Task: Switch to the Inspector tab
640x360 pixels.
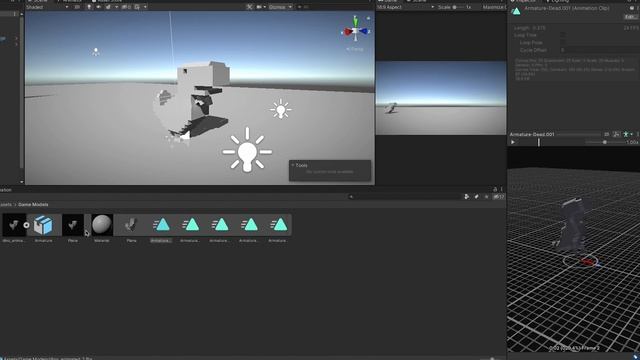Action: 523,1
